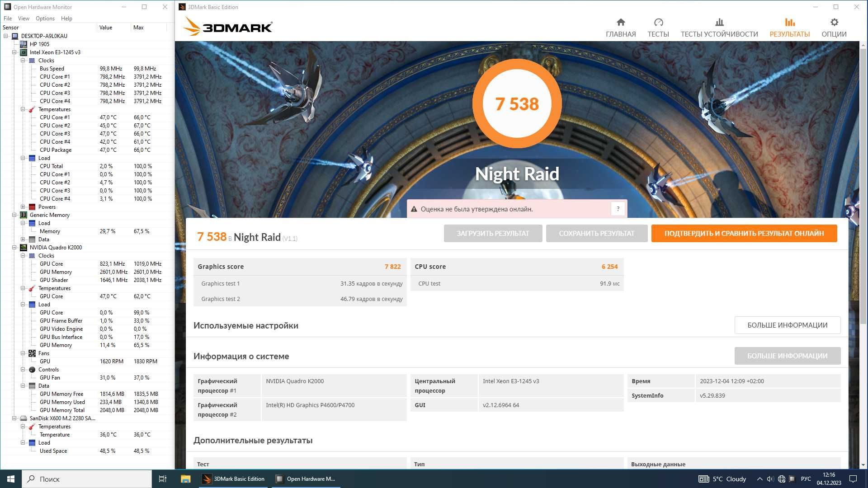Open Task View on the taskbar
This screenshot has height=488, width=868.
[163, 479]
